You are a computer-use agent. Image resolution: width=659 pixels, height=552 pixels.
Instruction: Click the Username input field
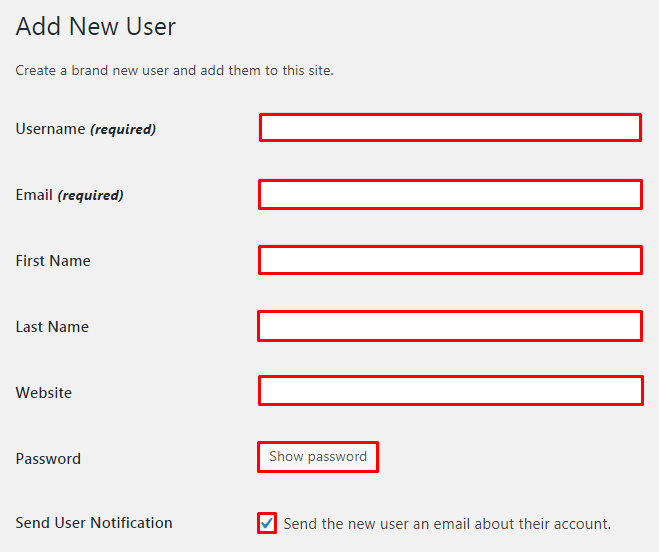point(450,127)
